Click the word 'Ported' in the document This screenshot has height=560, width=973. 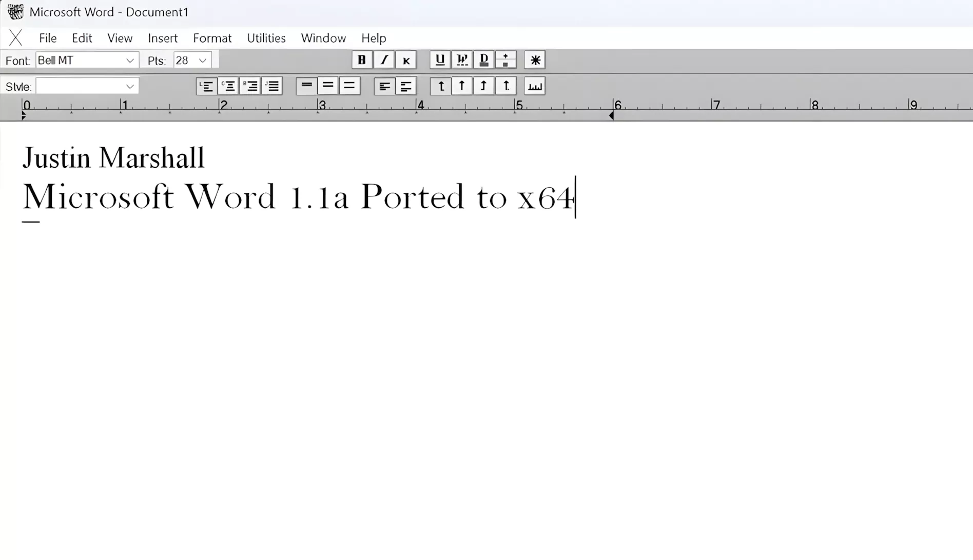(413, 197)
